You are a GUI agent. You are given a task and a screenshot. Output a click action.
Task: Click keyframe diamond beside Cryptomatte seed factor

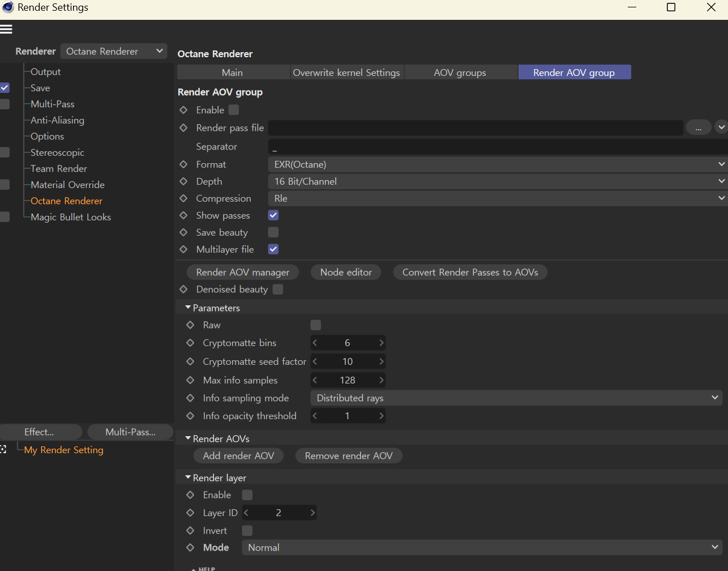coord(190,361)
